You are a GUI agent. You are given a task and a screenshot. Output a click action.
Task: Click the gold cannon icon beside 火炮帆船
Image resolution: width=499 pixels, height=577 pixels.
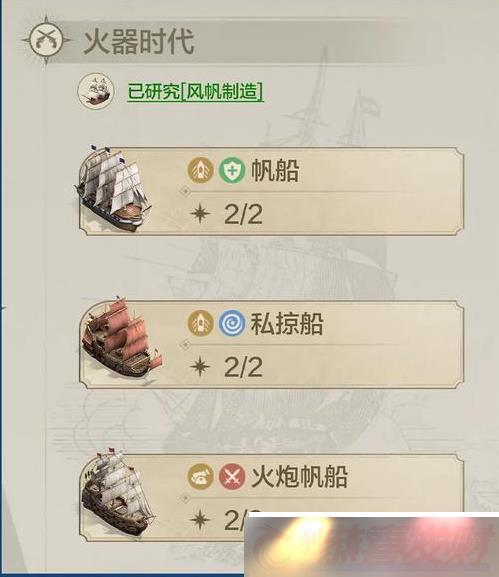pos(201,477)
